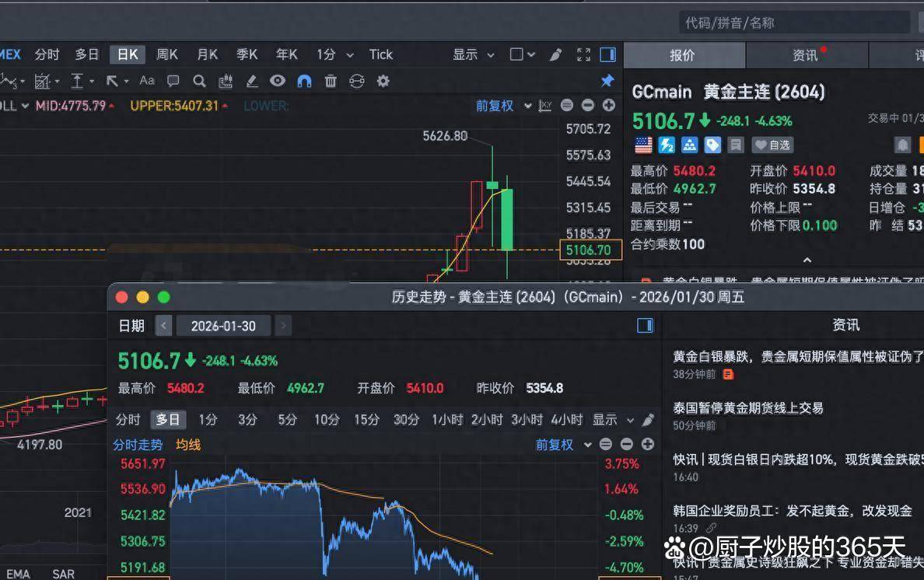Set a price alert with bell icon
The image size is (924, 580).
tap(902, 145)
